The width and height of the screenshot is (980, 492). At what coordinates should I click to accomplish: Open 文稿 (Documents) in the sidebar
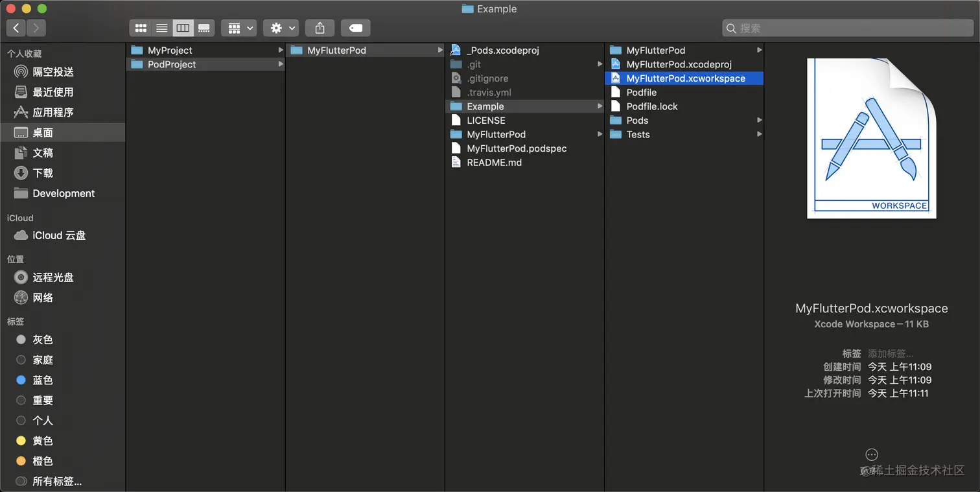click(x=63, y=153)
